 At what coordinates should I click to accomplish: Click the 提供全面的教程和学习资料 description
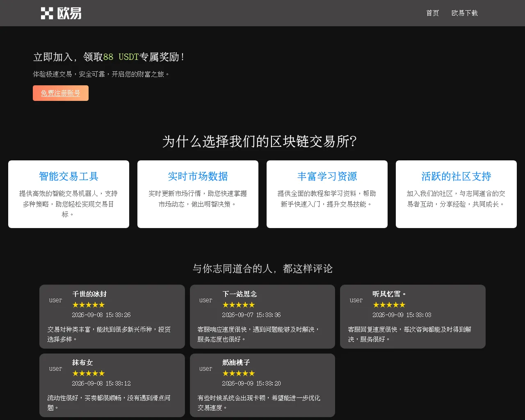point(327,199)
